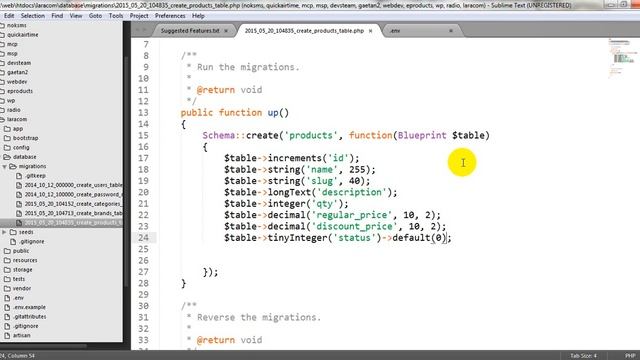640x360 pixels.
Task: Click the public folder icon
Action: (x=7, y=251)
